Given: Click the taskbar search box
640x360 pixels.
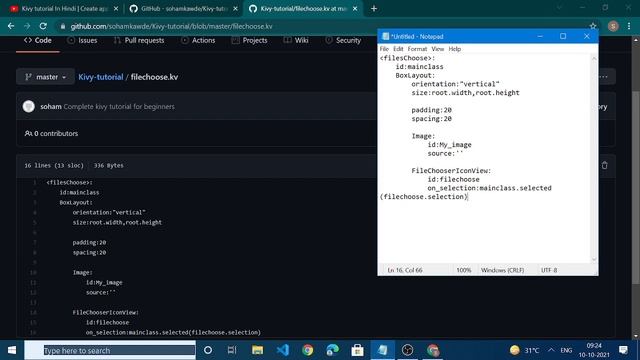Looking at the screenshot, I should tap(110, 350).
